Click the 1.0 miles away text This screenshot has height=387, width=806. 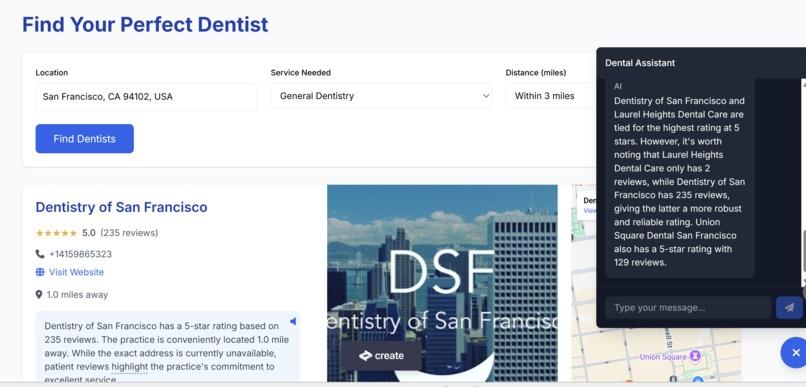point(77,294)
